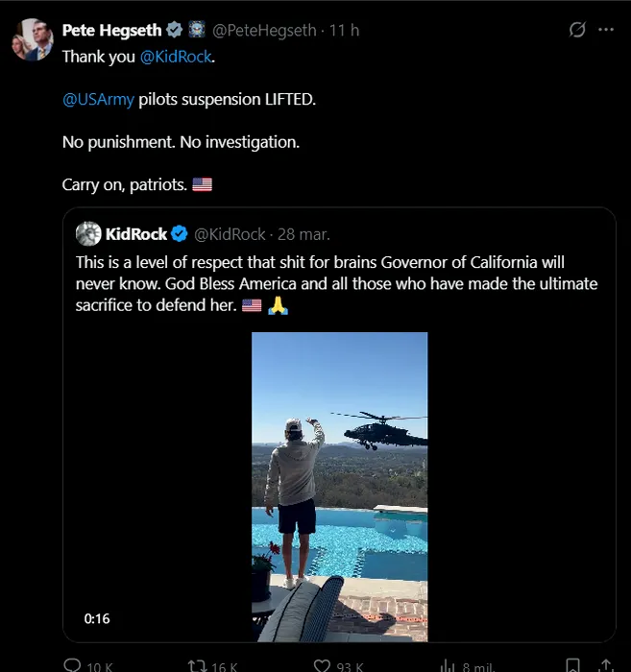Click the blue verified badge next to KidRock
The image size is (631, 672).
pos(179,234)
